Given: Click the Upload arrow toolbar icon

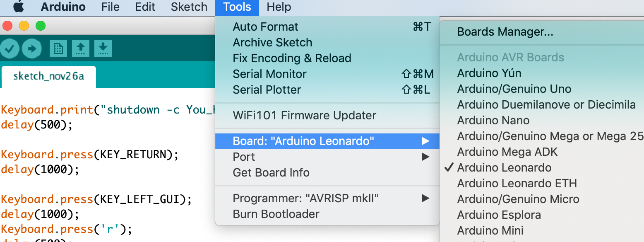Looking at the screenshot, I should (32, 48).
